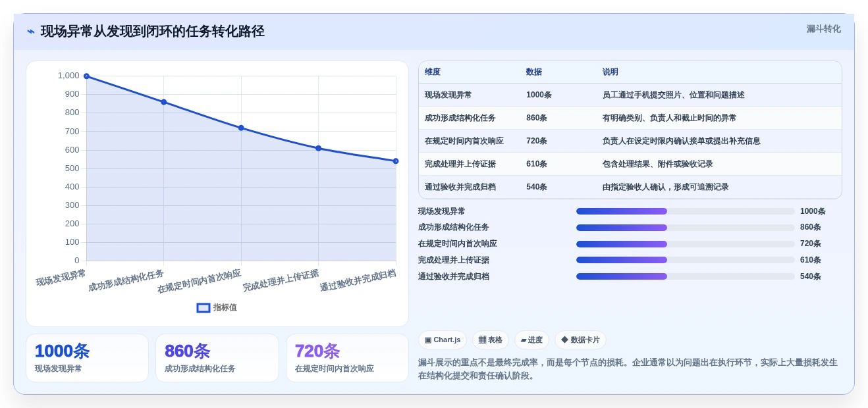Click the progress bar for 成功形成结构化任务
868x408 pixels.
point(686,228)
